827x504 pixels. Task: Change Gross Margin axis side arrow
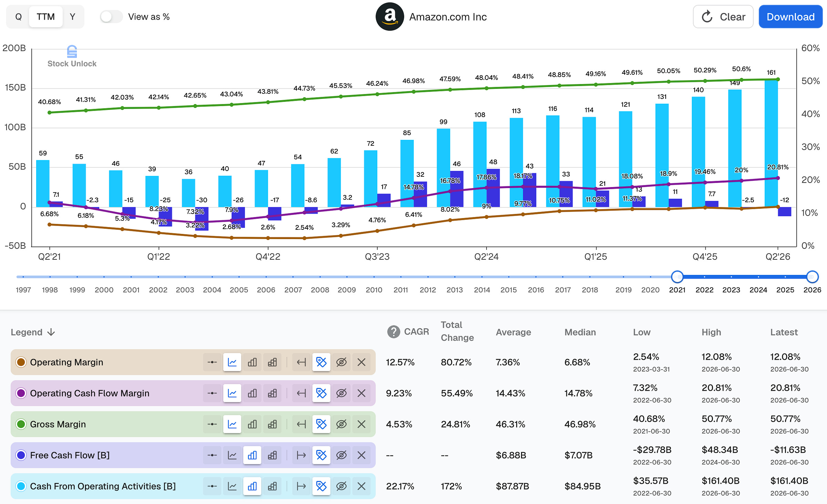pyautogui.click(x=302, y=424)
